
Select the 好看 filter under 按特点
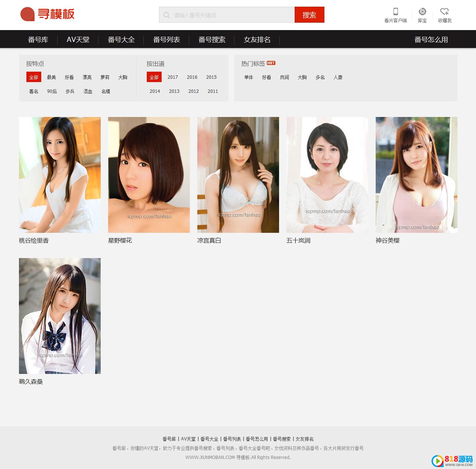click(69, 77)
